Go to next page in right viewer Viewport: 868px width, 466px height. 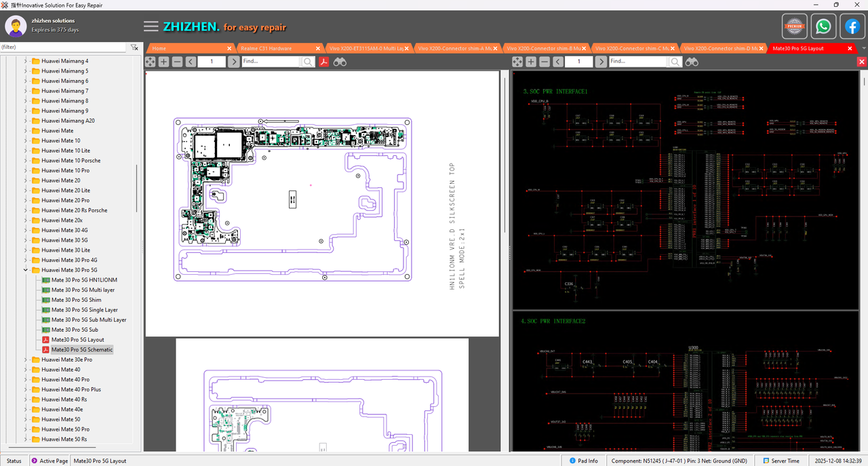click(x=601, y=62)
